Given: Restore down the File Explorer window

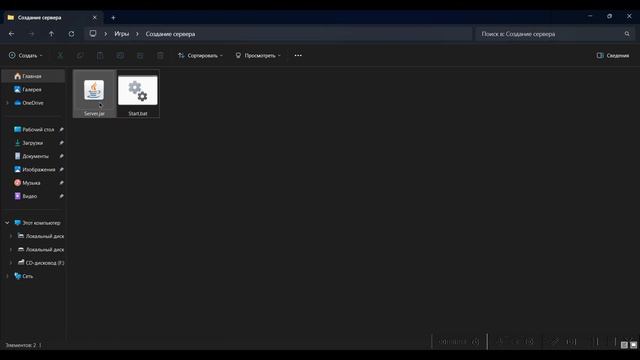Looking at the screenshot, I should [x=609, y=16].
